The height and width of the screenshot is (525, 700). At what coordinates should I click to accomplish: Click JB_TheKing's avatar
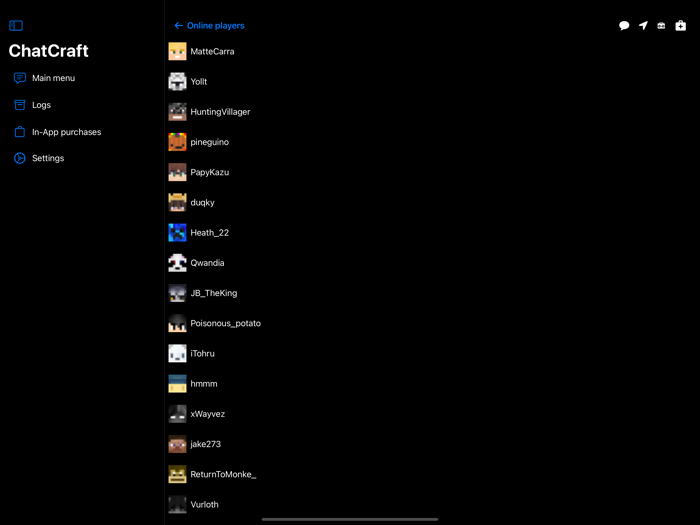tap(177, 293)
